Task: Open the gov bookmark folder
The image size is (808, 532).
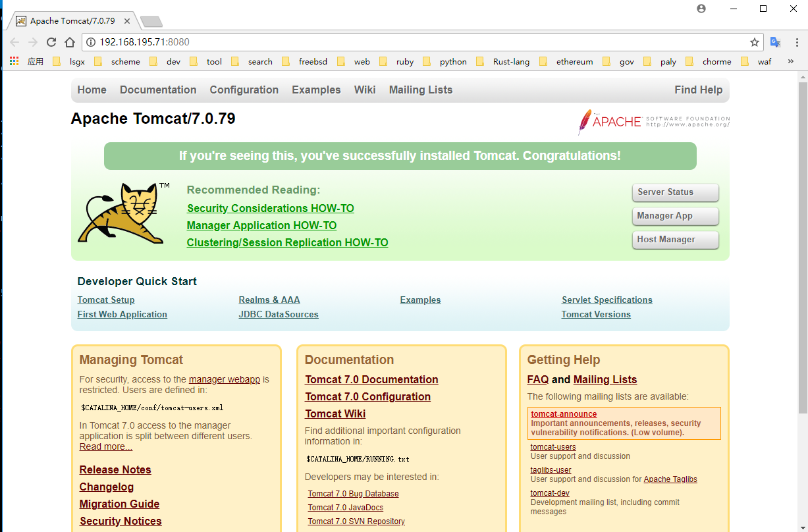Action: (618, 62)
